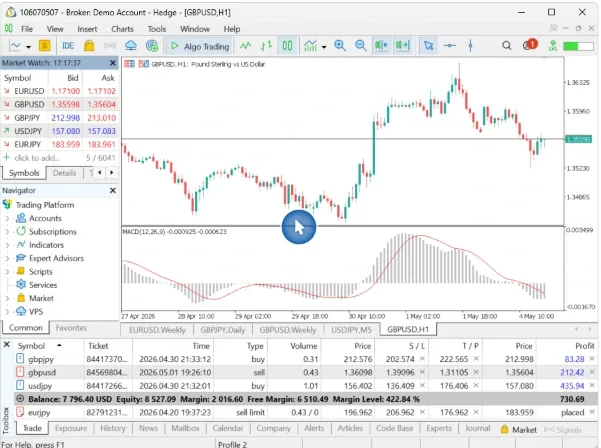This screenshot has width=601, height=448.
Task: Click the yellow dollar Market Watch icon
Action: (x=44, y=46)
